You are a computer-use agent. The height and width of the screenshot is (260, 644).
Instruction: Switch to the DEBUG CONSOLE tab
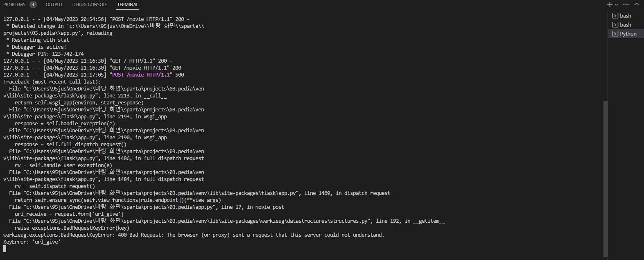[90, 5]
